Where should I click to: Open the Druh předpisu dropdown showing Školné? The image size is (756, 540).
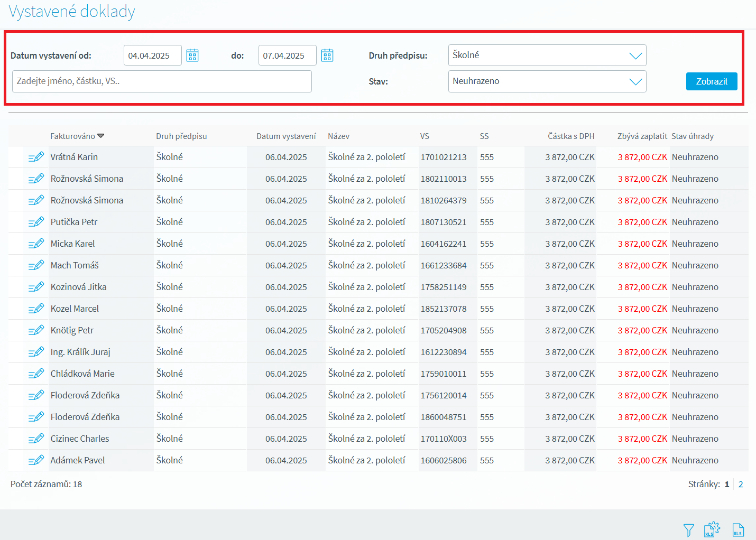click(x=547, y=55)
